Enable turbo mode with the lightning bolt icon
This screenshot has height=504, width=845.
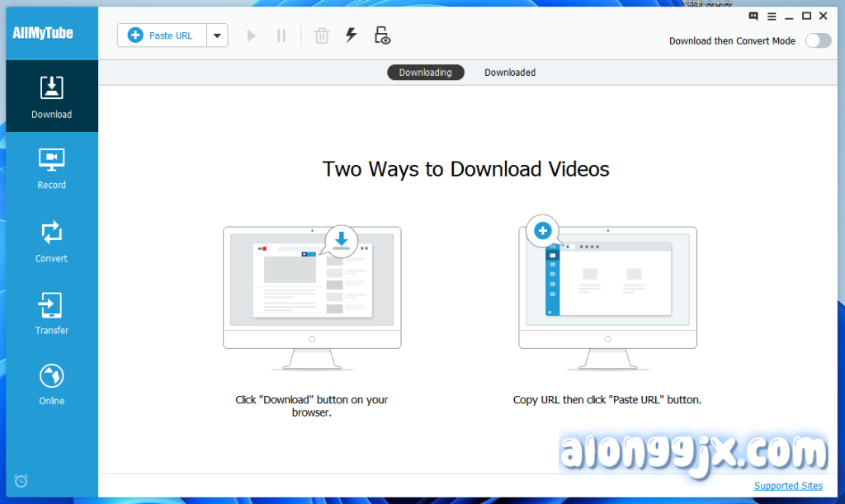point(351,35)
